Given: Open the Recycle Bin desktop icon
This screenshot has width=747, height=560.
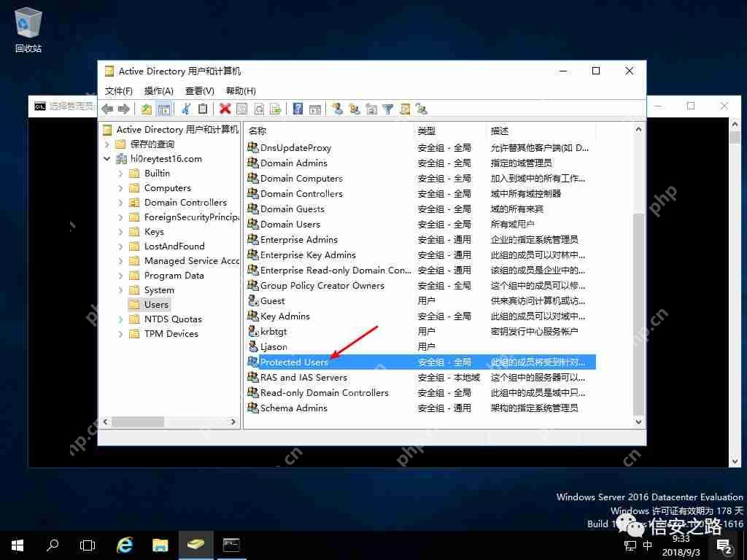Looking at the screenshot, I should (x=28, y=31).
